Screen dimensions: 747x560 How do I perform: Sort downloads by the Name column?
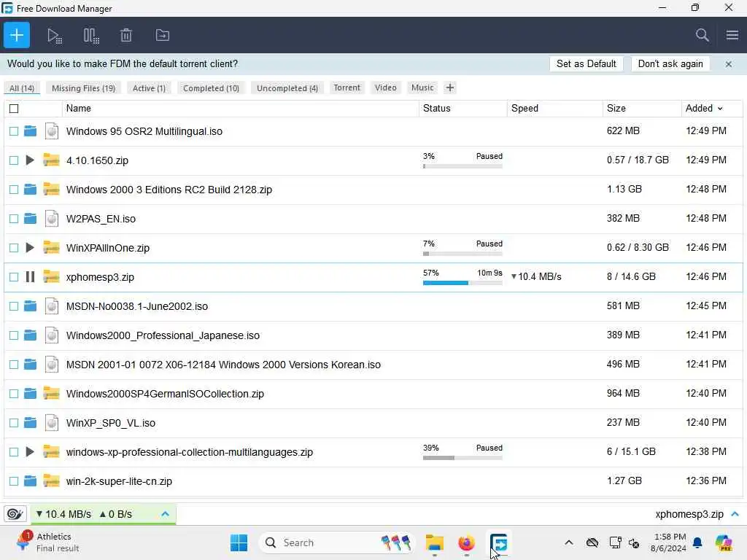click(x=79, y=108)
